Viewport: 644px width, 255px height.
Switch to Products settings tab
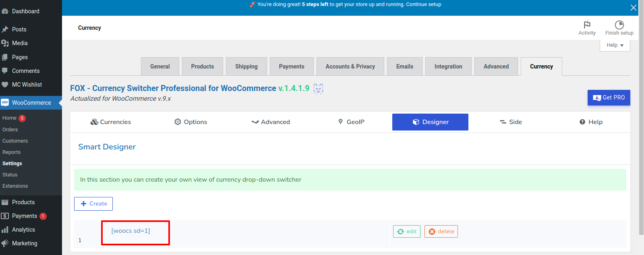[203, 66]
